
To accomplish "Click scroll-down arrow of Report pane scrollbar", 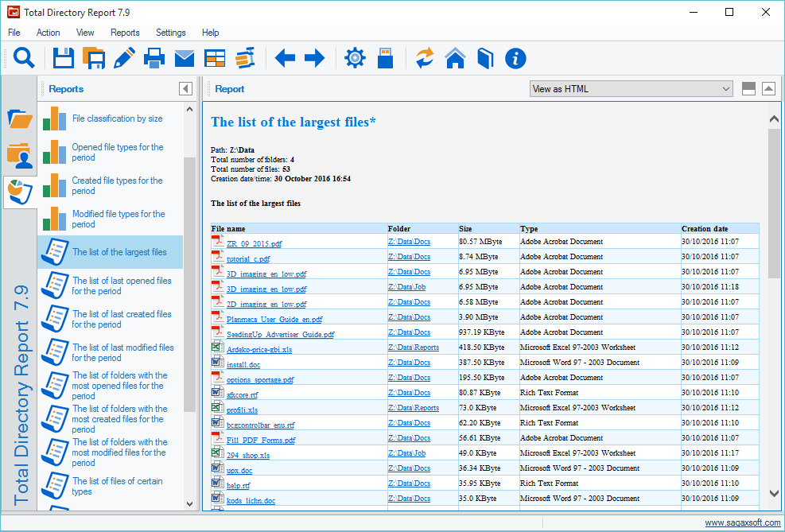I will (774, 494).
